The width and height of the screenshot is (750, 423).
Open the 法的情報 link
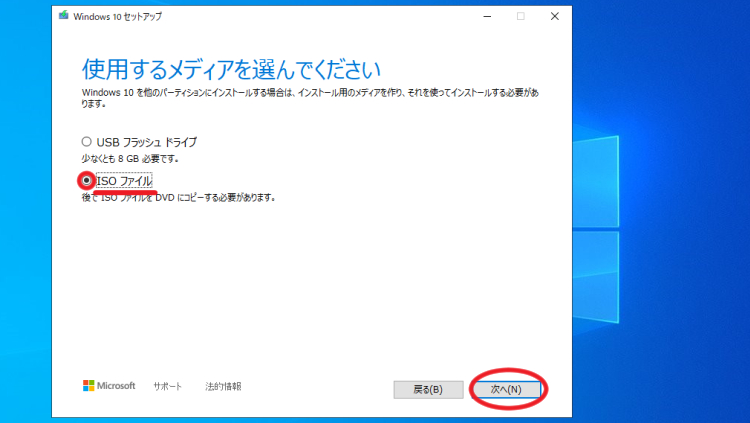click(222, 386)
